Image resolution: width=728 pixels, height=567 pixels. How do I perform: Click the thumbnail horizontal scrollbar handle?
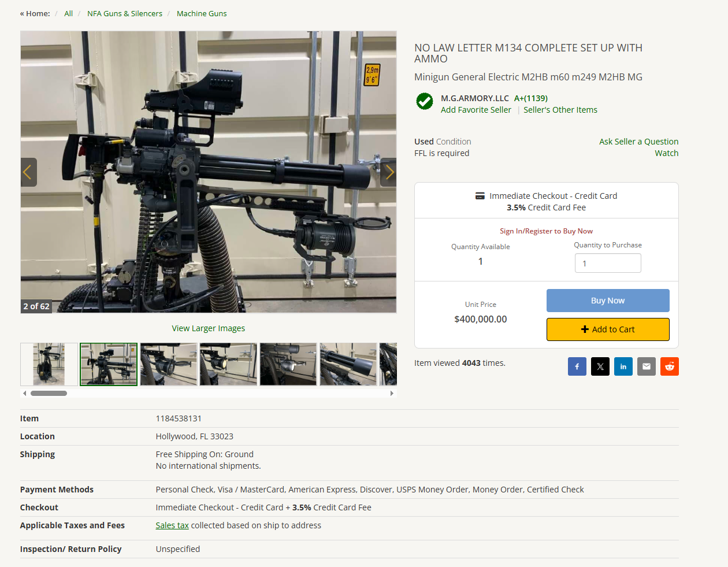coord(49,393)
